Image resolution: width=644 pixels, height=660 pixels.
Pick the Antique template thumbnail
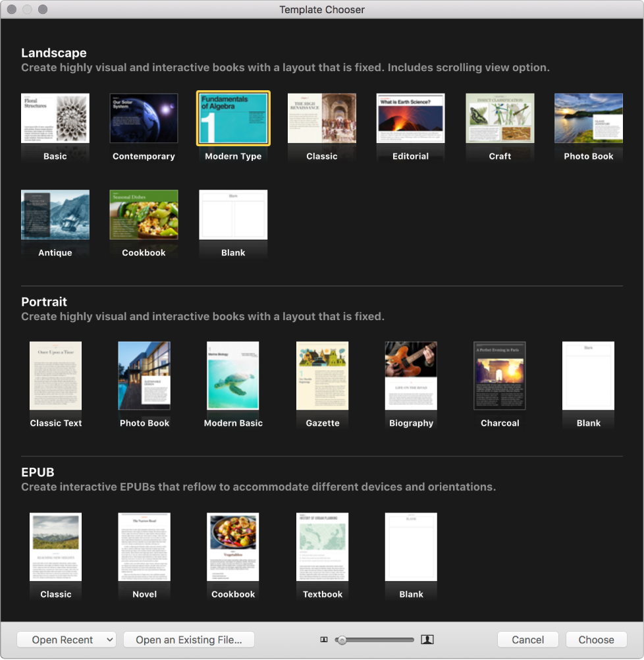55,215
